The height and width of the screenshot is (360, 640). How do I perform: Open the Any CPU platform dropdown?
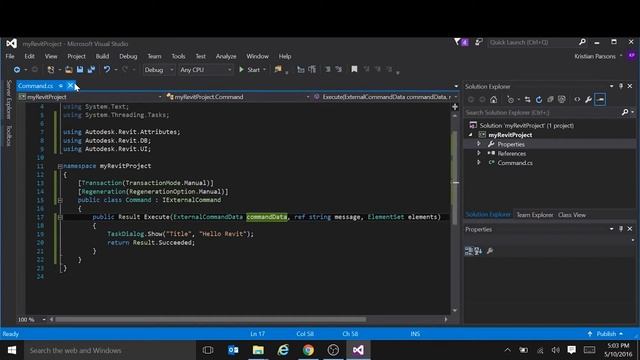[x=206, y=70]
